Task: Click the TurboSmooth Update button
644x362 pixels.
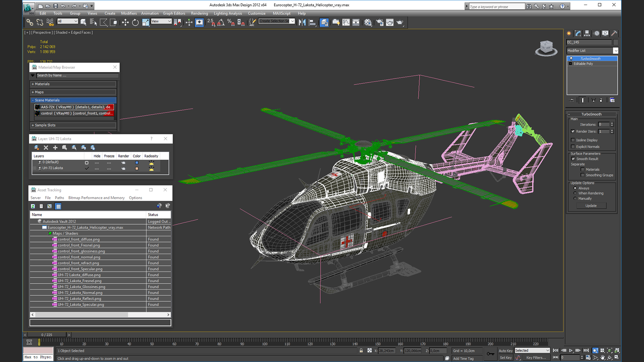Action: 591,206
